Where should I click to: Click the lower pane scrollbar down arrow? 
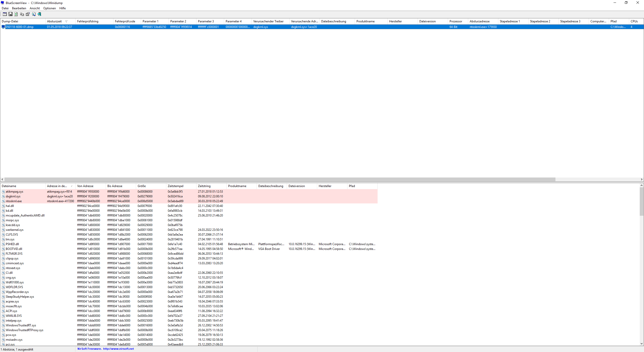[641, 343]
